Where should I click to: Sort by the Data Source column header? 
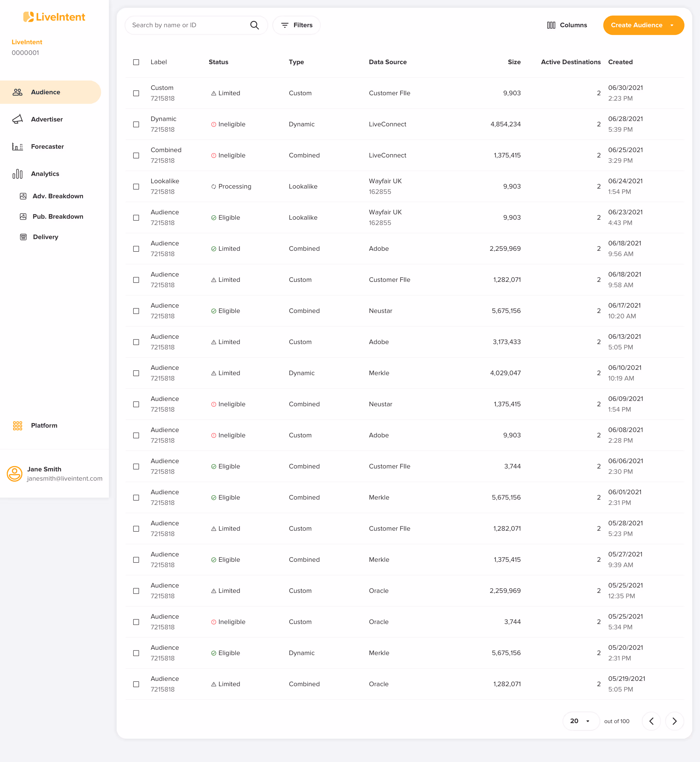click(x=388, y=62)
